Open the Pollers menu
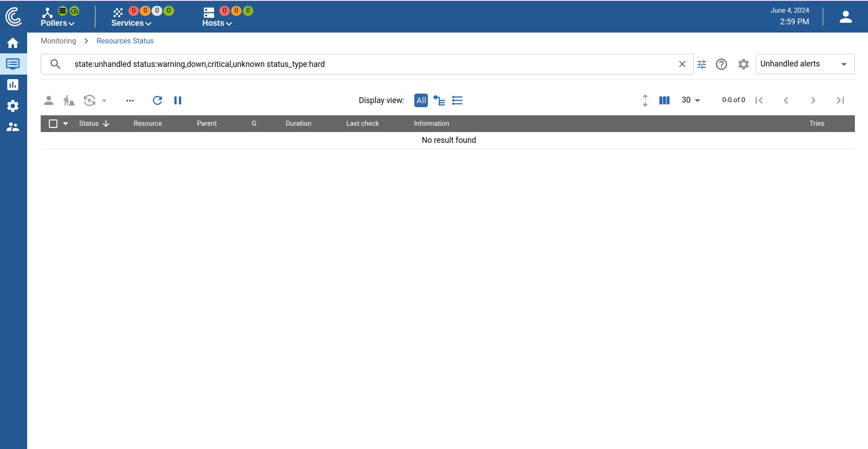 (57, 23)
